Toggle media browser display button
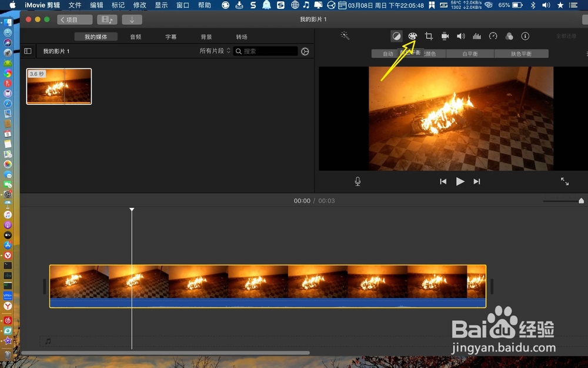The image size is (588, 368). [x=107, y=19]
